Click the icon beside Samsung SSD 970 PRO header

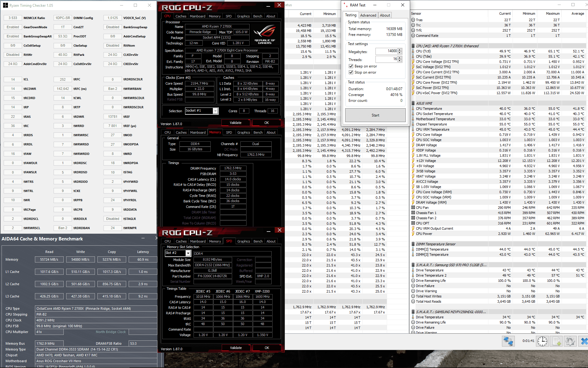413,265
